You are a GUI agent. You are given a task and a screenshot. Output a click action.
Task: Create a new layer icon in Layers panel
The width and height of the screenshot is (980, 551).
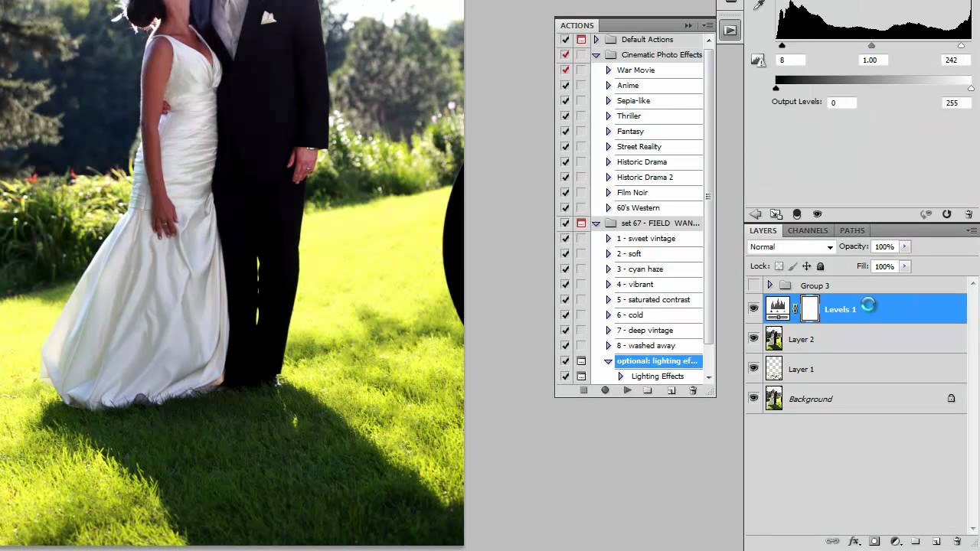tap(936, 541)
